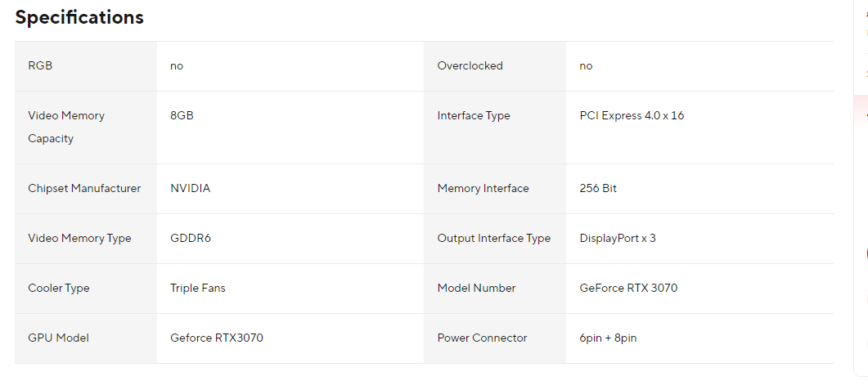Select the RGB label cell
The image size is (868, 385).
40,66
